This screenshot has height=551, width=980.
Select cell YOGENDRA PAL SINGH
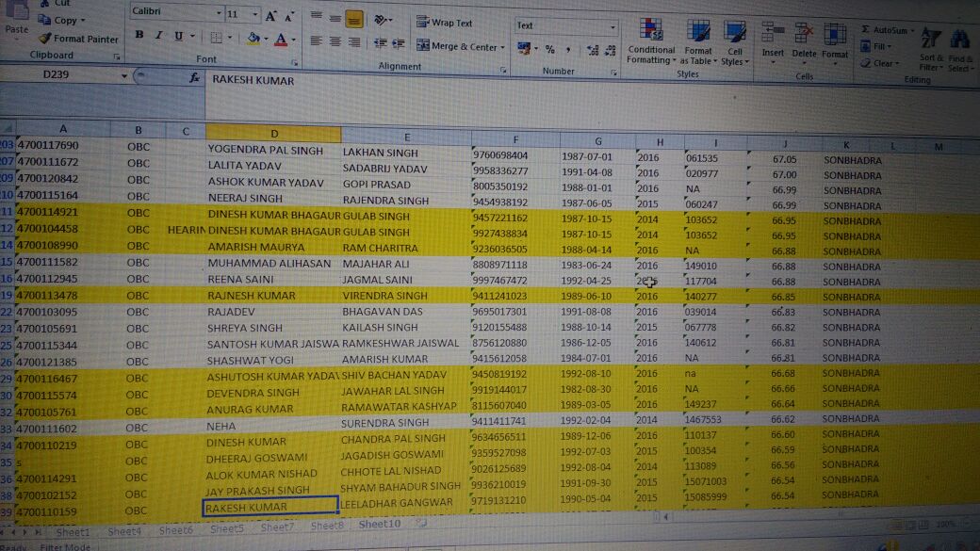click(x=274, y=150)
